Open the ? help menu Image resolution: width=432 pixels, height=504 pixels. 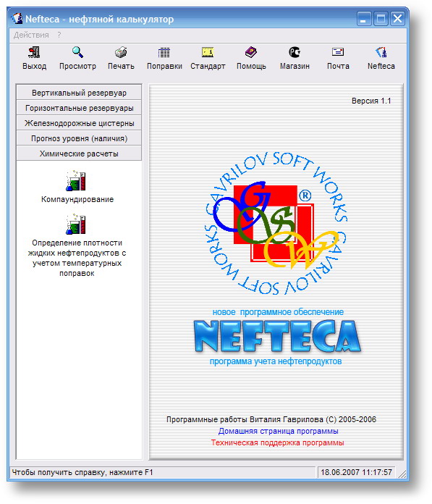[59, 35]
